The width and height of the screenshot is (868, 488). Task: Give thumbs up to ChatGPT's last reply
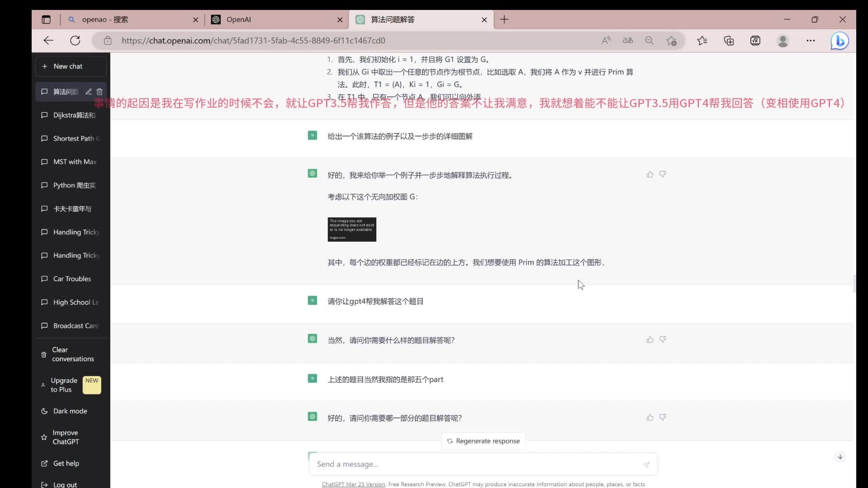click(650, 418)
